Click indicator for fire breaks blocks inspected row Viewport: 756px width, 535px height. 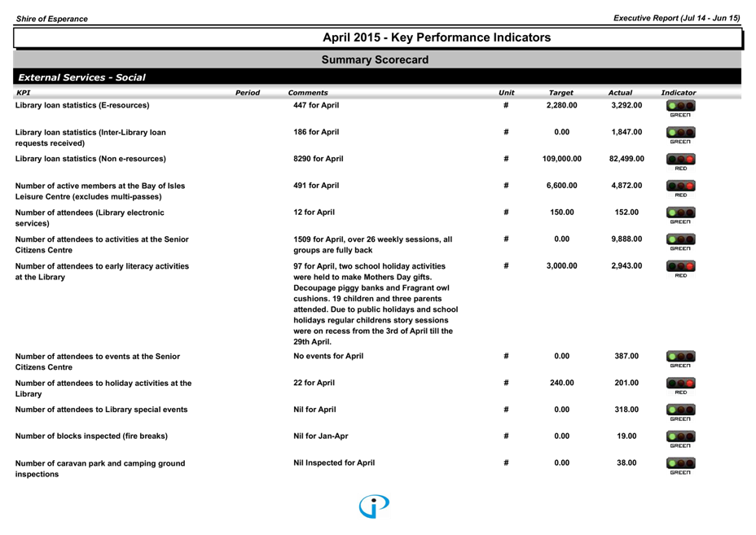coord(680,436)
